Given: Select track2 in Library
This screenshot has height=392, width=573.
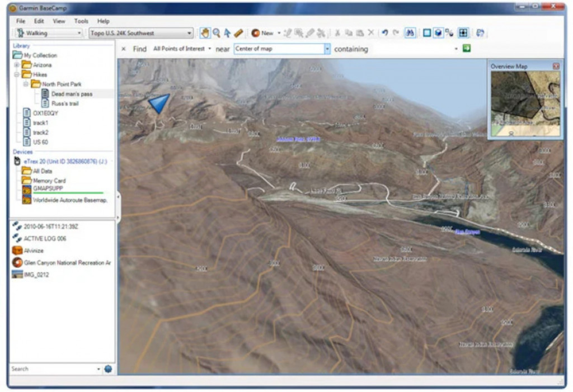Looking at the screenshot, I should [x=40, y=132].
